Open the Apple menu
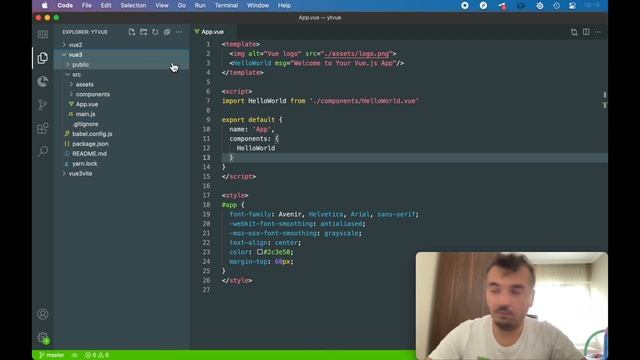Image resolution: width=640 pixels, height=360 pixels. click(x=44, y=5)
